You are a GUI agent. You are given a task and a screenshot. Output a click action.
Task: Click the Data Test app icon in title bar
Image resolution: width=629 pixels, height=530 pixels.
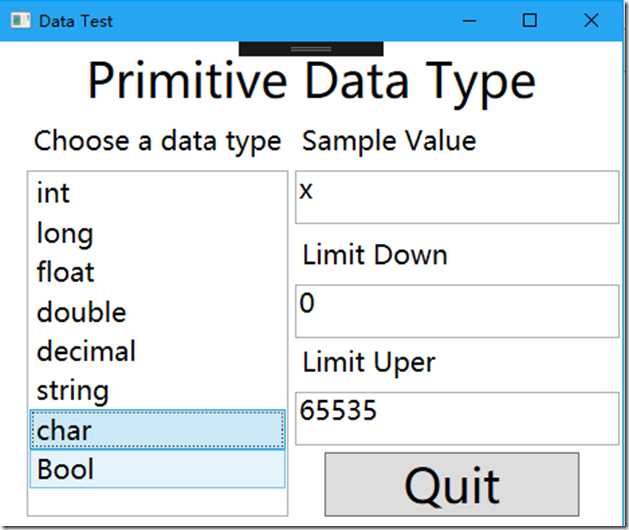pyautogui.click(x=20, y=20)
